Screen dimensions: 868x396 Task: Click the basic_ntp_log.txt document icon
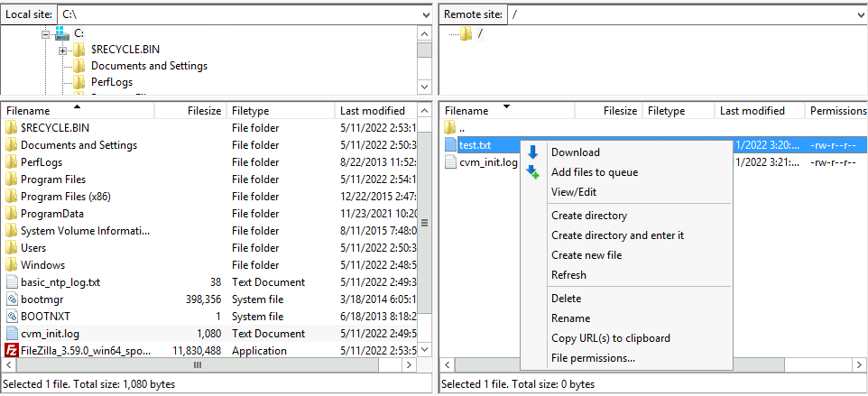[x=12, y=282]
